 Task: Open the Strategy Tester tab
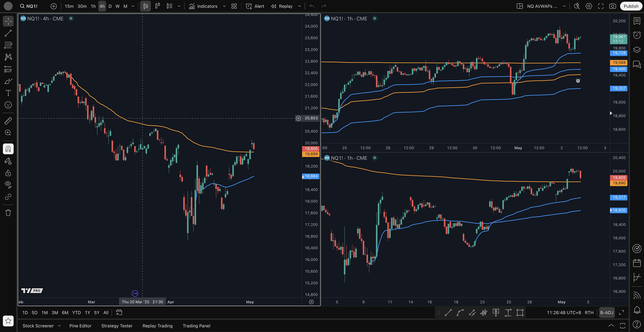(117, 326)
